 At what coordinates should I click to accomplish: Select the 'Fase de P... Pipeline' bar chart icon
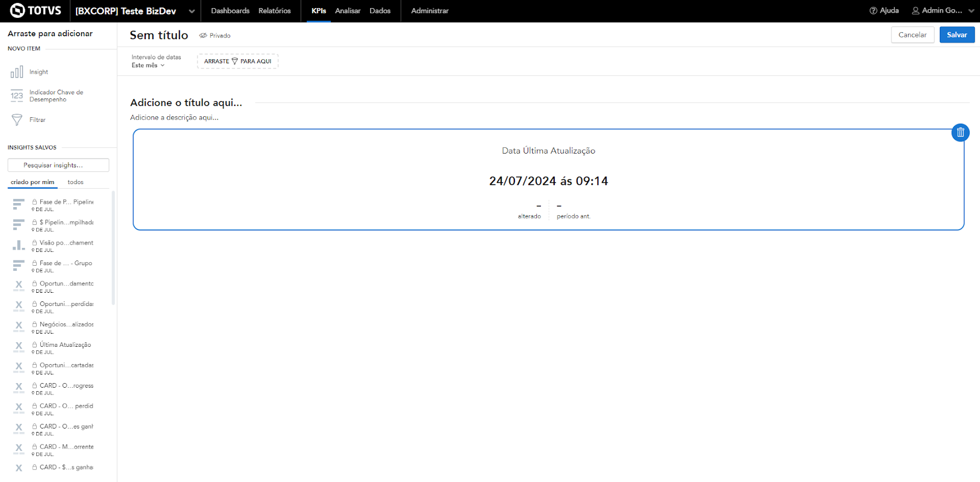click(x=19, y=204)
